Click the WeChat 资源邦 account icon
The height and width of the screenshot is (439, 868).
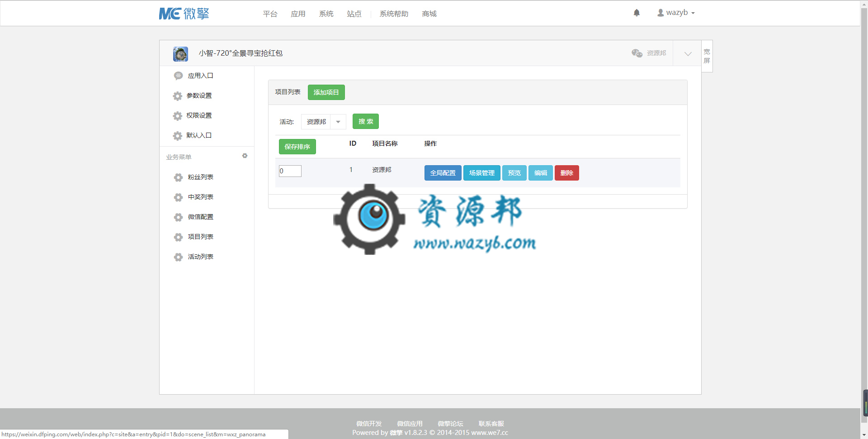pyautogui.click(x=637, y=53)
